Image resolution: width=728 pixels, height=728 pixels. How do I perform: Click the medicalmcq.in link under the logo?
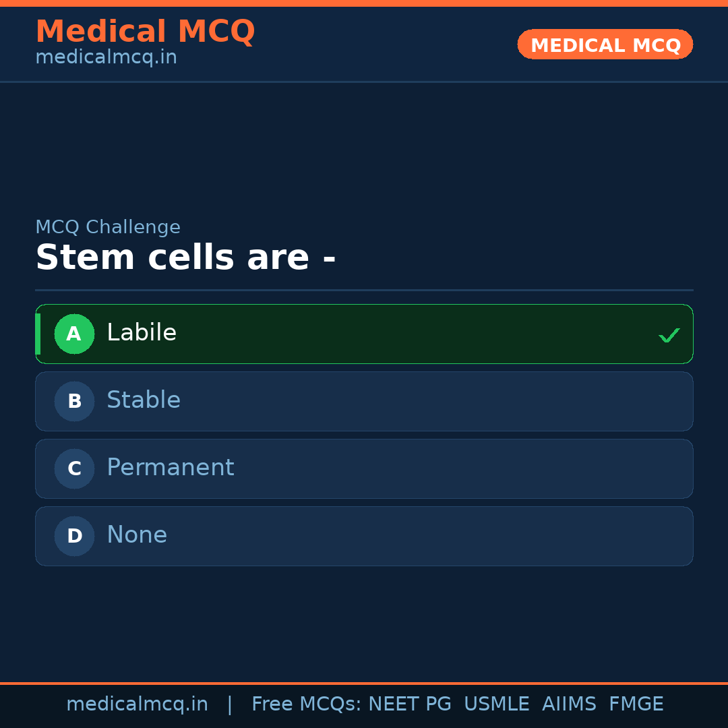click(x=106, y=57)
